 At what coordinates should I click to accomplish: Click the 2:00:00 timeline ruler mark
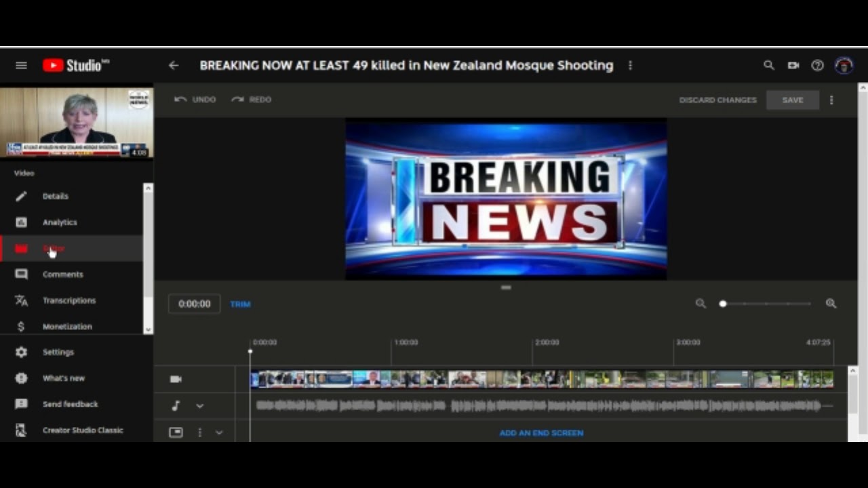(547, 342)
